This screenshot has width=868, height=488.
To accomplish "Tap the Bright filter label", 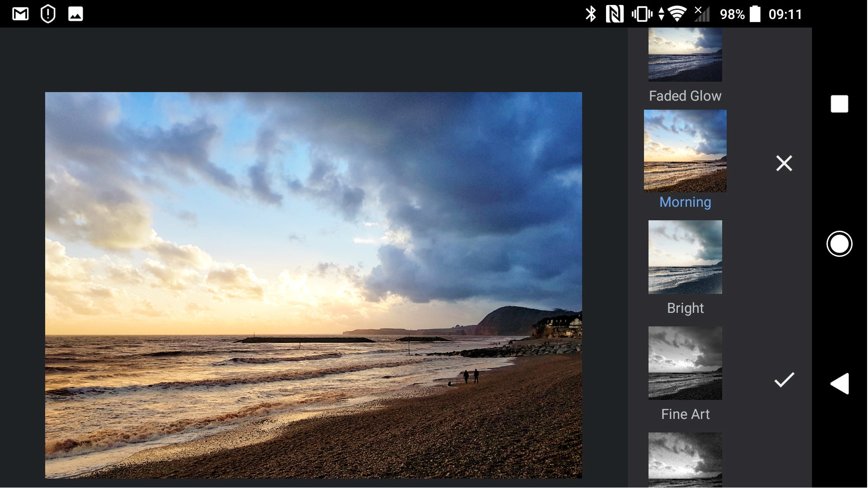I will pyautogui.click(x=686, y=308).
